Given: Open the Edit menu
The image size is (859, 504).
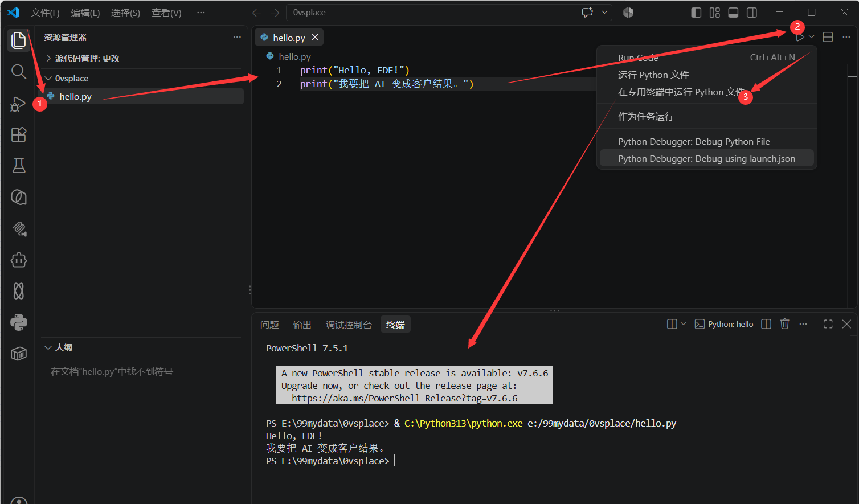Looking at the screenshot, I should tap(85, 13).
